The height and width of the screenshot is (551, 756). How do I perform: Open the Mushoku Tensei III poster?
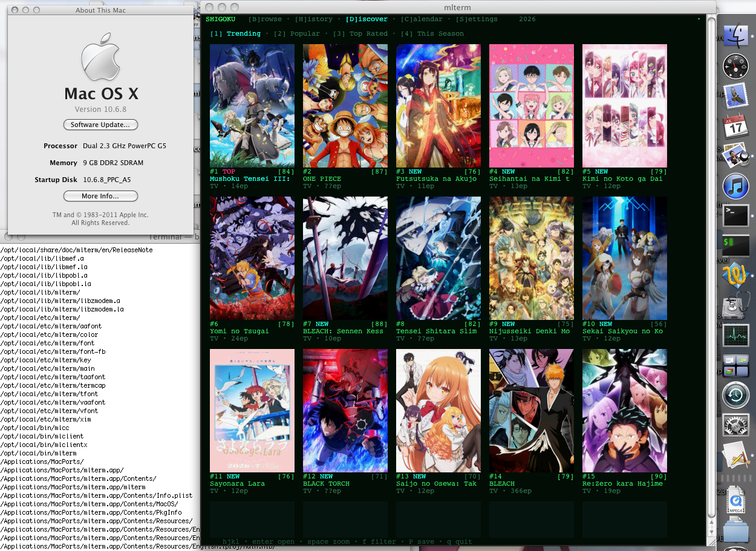[x=252, y=106]
